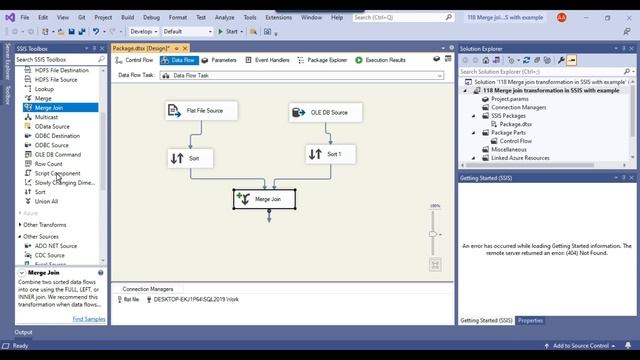Click the Flat File Source component

pos(202,111)
